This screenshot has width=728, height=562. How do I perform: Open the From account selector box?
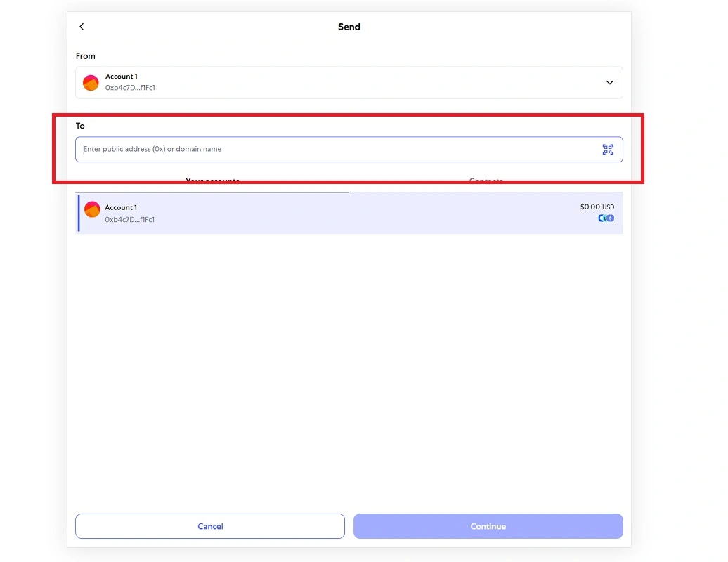tap(349, 83)
